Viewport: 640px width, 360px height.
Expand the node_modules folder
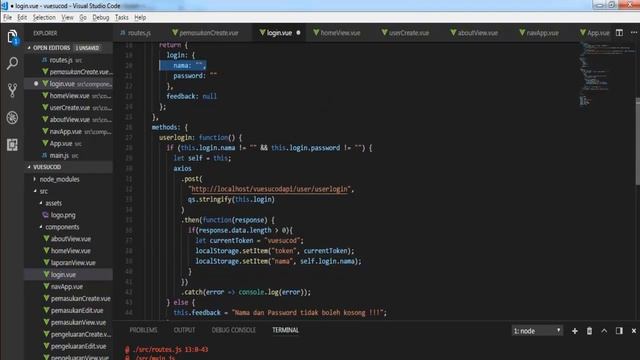[x=59, y=179]
